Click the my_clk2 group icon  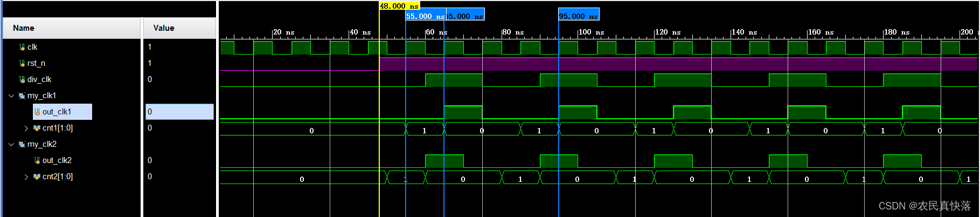coord(22,145)
